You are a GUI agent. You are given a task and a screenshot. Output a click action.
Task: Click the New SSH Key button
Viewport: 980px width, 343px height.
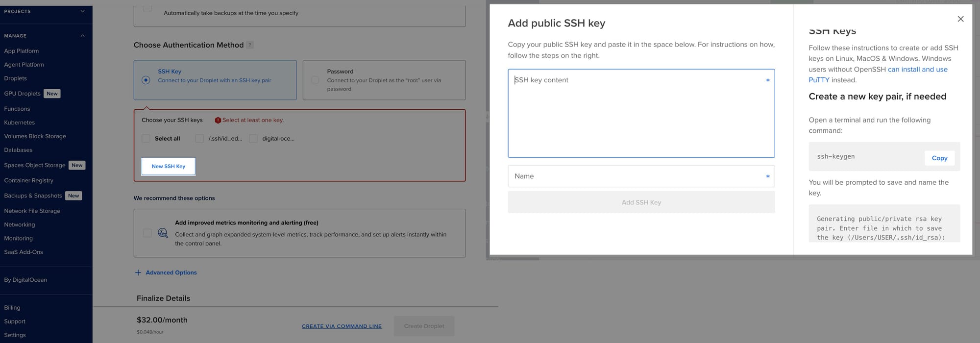(169, 166)
